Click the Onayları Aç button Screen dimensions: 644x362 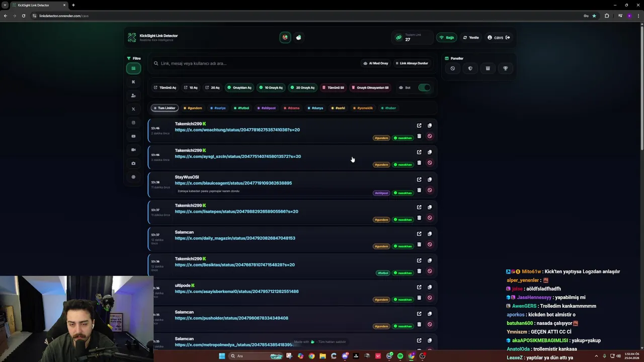click(239, 87)
